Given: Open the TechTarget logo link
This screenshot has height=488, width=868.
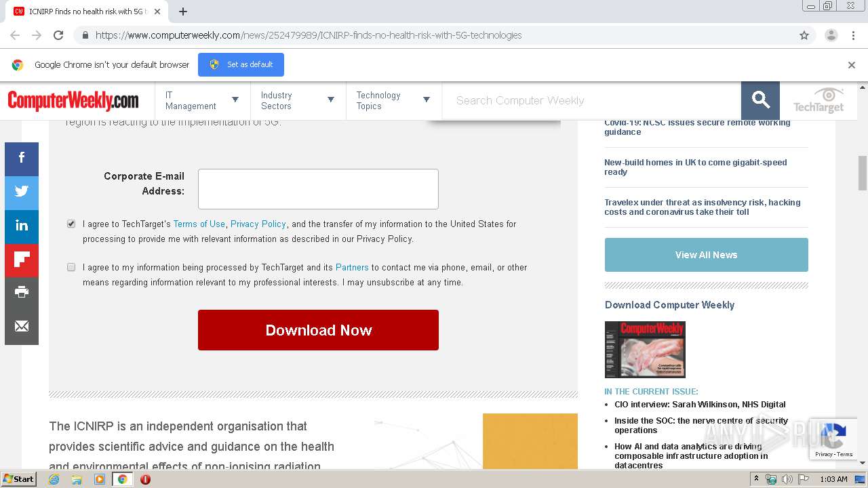Looking at the screenshot, I should 818,100.
